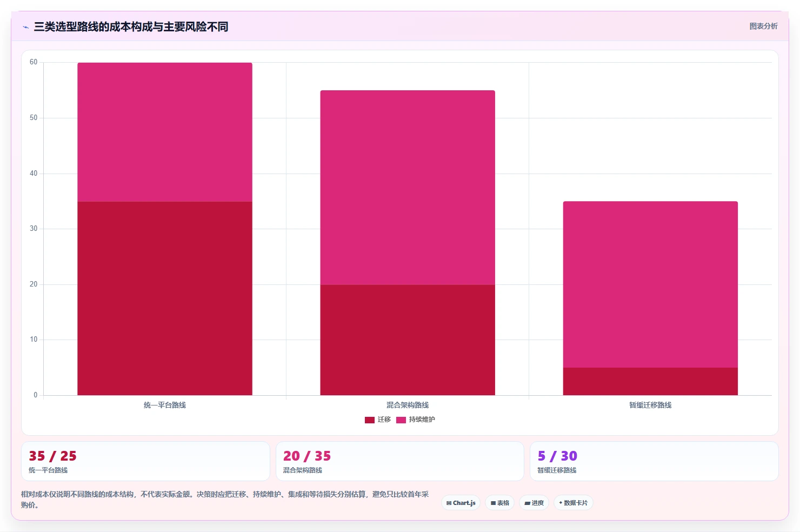Screen dimensions: 800x532
Task: Click the 迁移 segment of the 混合架构路线 bar
Action: tap(408, 340)
